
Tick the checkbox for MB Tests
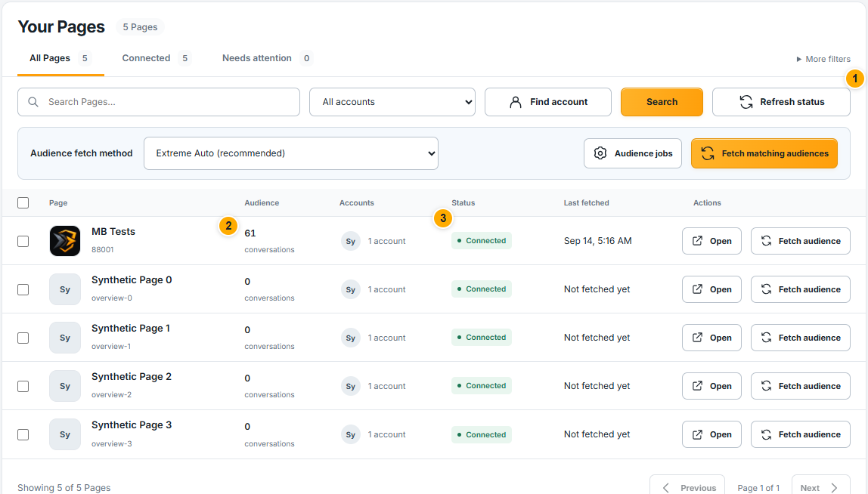point(23,241)
